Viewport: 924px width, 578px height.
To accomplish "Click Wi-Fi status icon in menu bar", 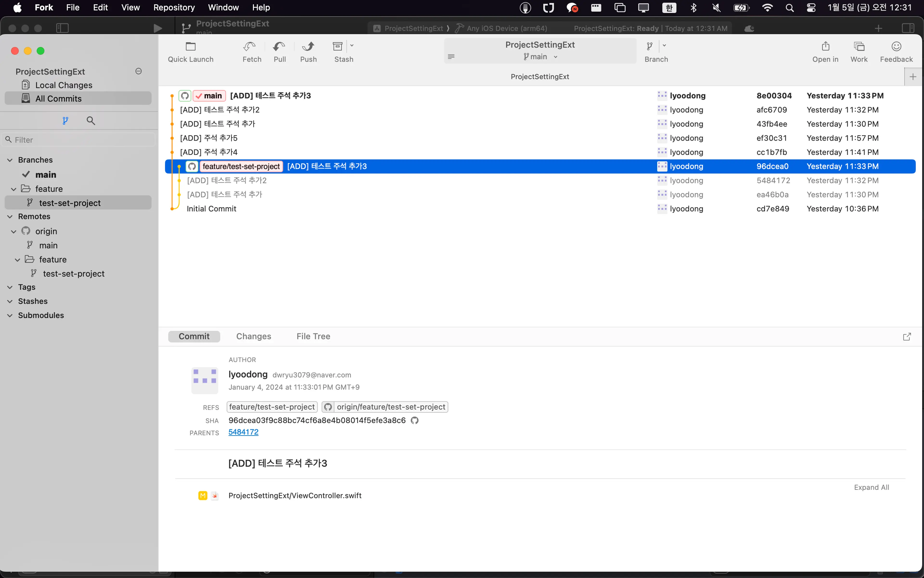I will [767, 8].
